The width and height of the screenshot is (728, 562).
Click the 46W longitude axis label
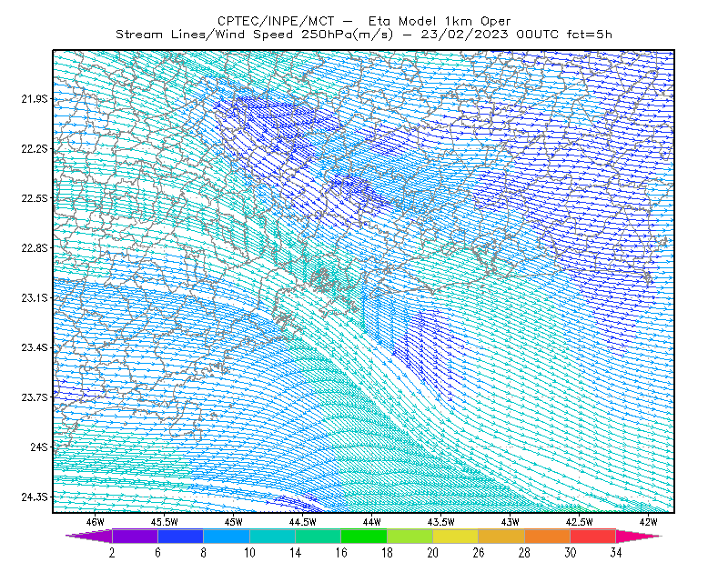(x=96, y=522)
